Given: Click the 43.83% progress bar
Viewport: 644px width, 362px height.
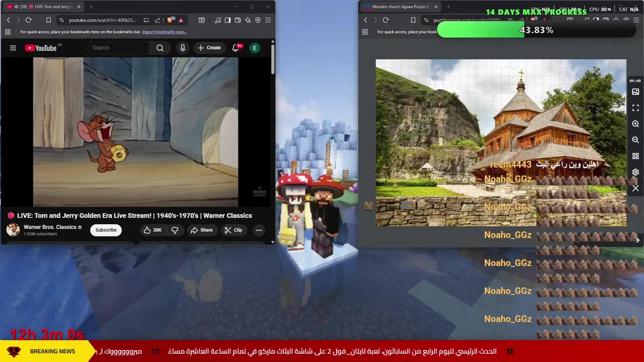Looking at the screenshot, I should point(536,30).
